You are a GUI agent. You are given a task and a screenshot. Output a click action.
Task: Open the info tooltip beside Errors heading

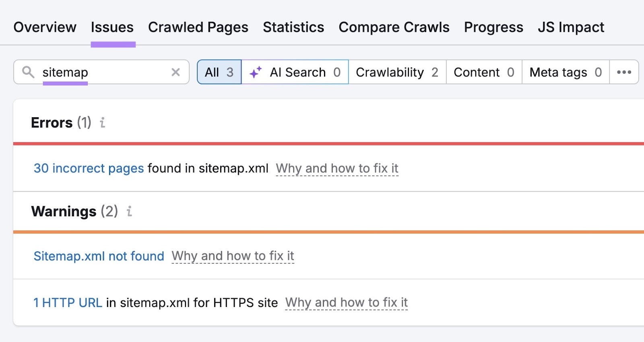[102, 123]
